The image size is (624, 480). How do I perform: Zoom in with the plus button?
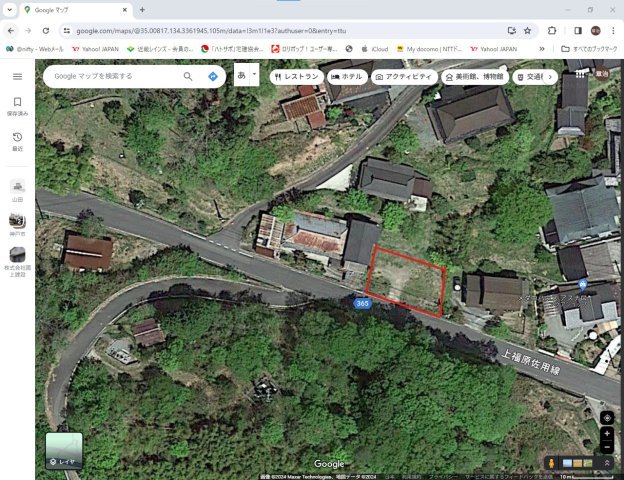(x=607, y=435)
